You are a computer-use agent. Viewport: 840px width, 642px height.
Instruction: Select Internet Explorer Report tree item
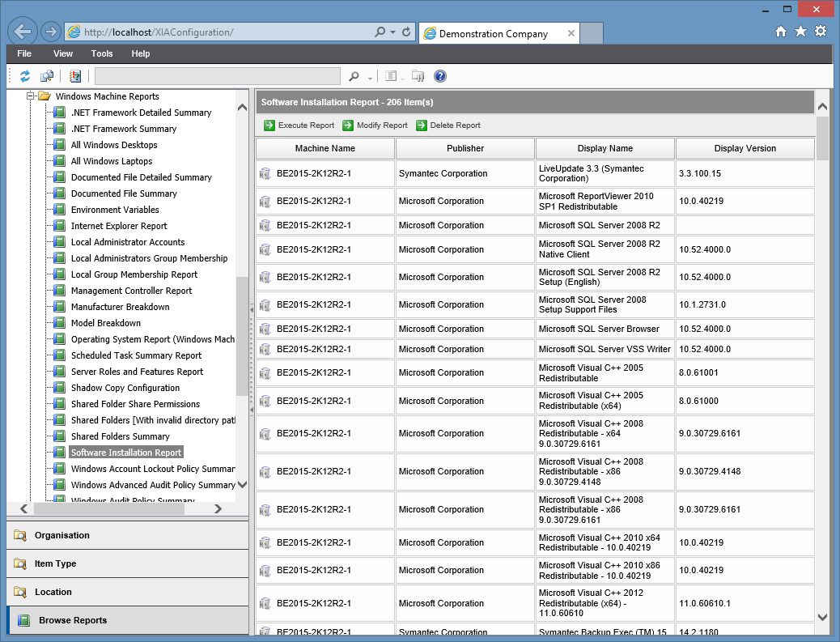[x=119, y=226]
